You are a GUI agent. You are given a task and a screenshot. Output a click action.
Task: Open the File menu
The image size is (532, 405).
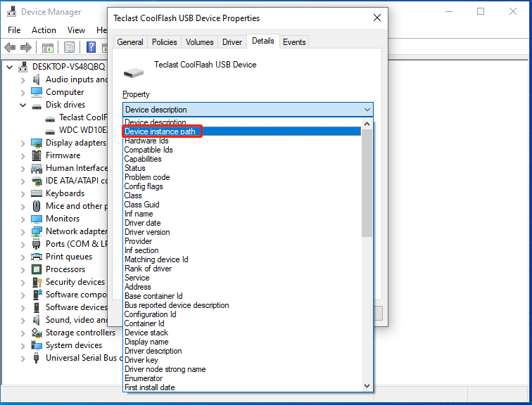(x=14, y=30)
